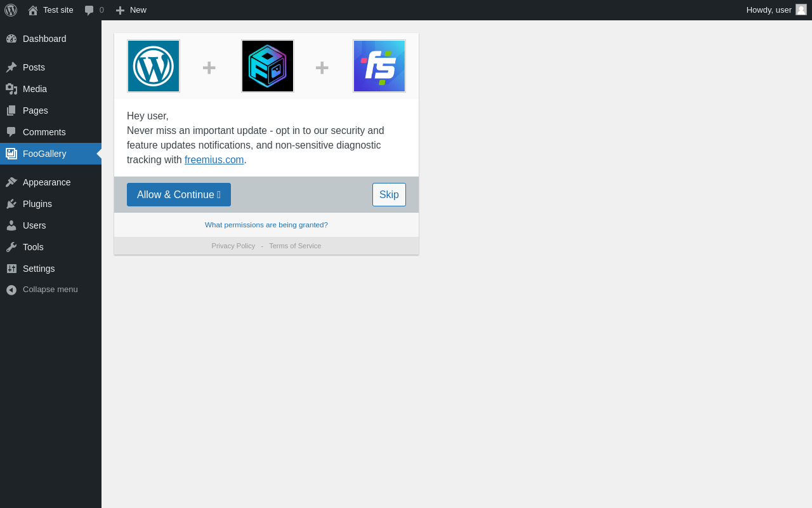Click the Posts pushpin icon
The width and height of the screenshot is (812, 508).
[x=11, y=67]
